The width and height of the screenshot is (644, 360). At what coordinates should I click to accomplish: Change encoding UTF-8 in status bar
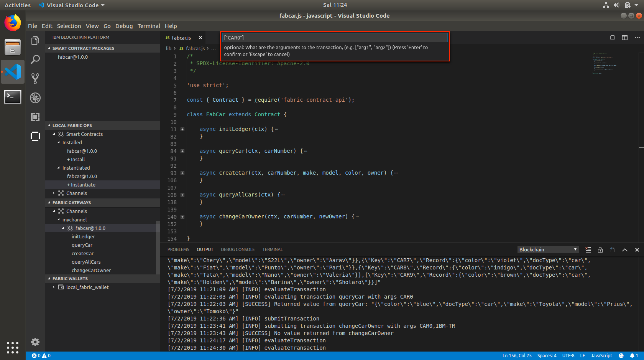[x=568, y=356]
